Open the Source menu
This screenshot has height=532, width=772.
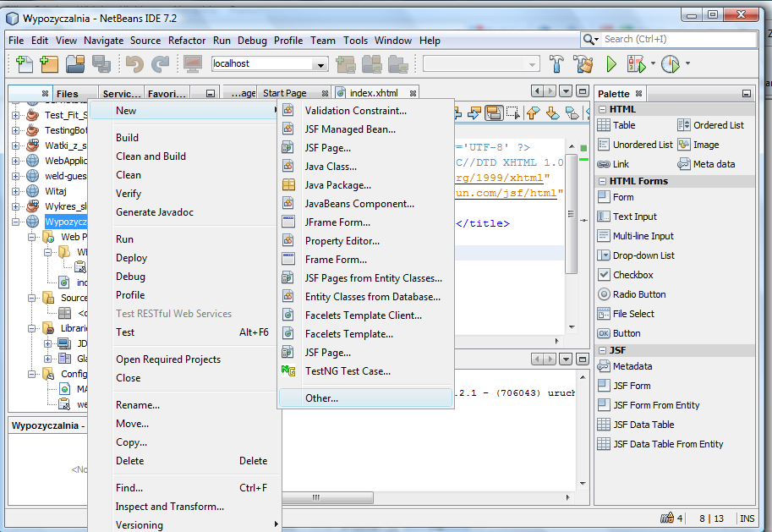[145, 41]
